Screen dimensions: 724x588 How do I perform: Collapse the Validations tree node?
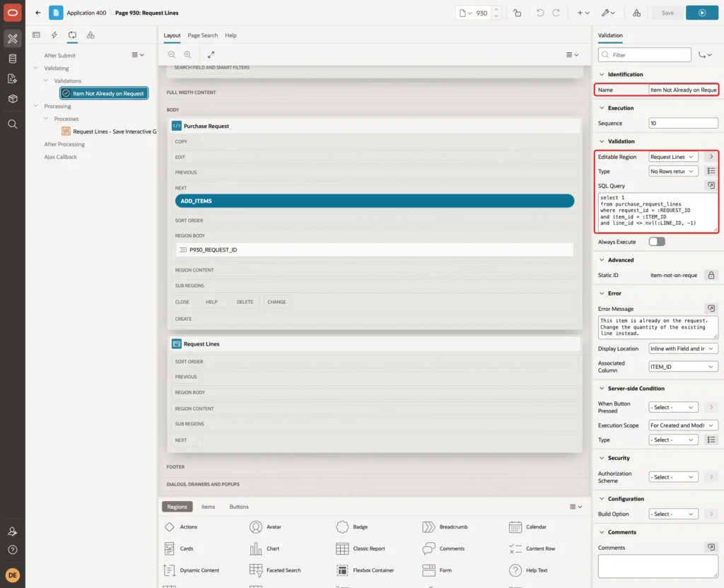click(46, 81)
